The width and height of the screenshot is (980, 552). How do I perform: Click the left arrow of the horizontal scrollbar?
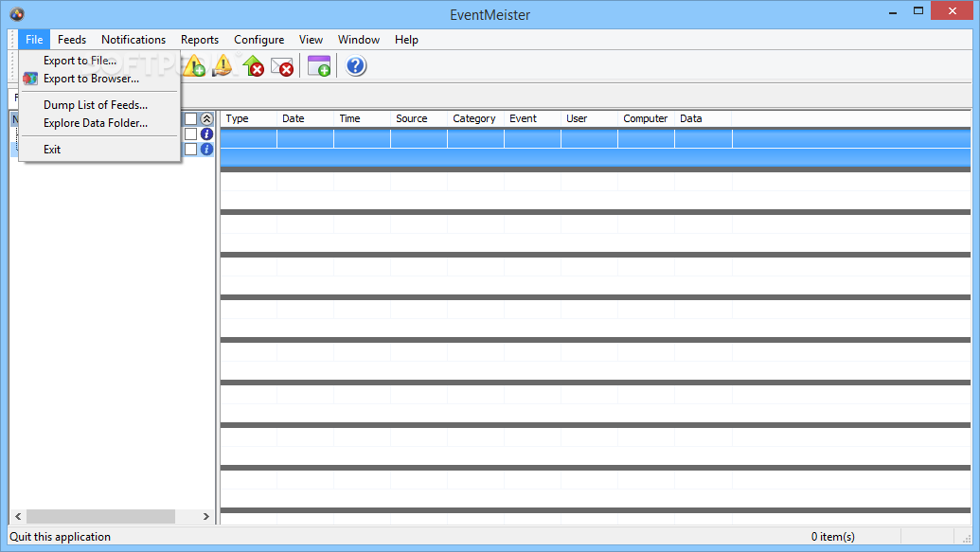pyautogui.click(x=18, y=516)
